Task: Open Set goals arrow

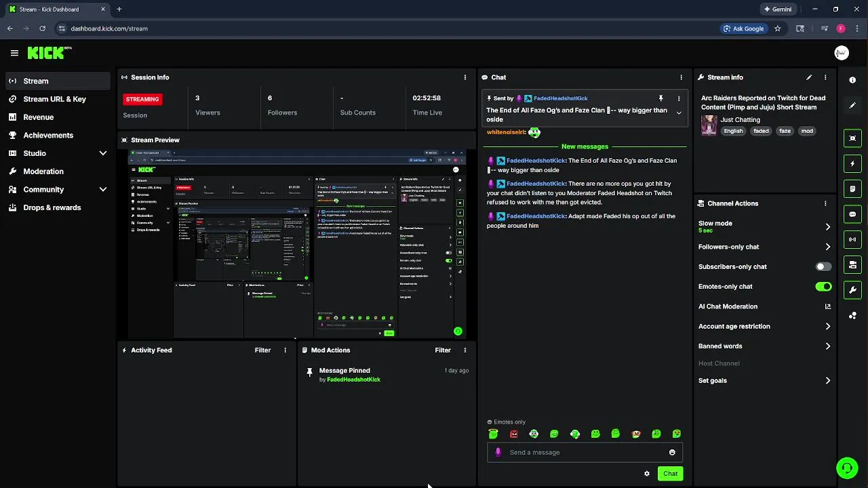Action: (827, 381)
